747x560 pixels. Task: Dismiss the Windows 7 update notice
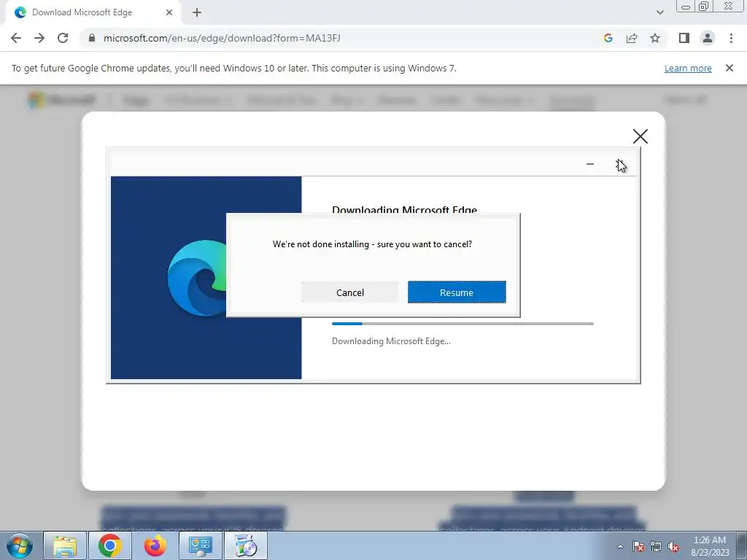(x=729, y=68)
